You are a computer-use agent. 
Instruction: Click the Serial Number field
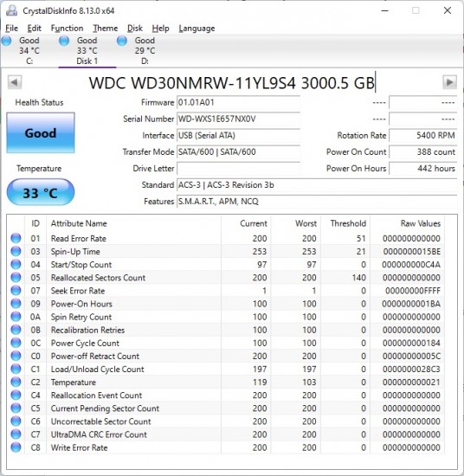tap(238, 119)
